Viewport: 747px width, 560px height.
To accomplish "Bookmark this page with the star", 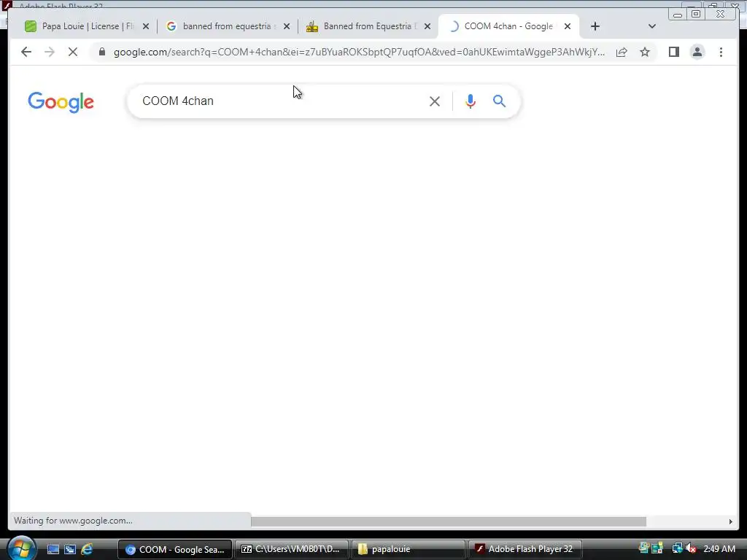I will 645,52.
